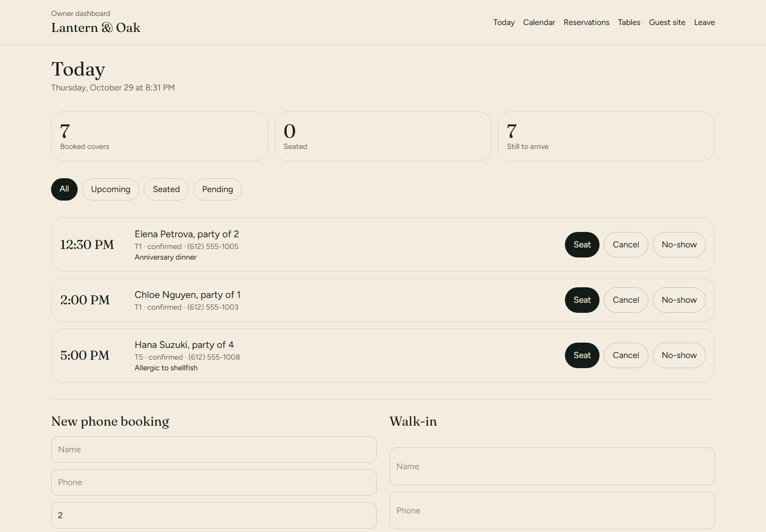Viewport: 766px width, 532px height.
Task: Open the Reservations nav link
Action: click(x=586, y=22)
